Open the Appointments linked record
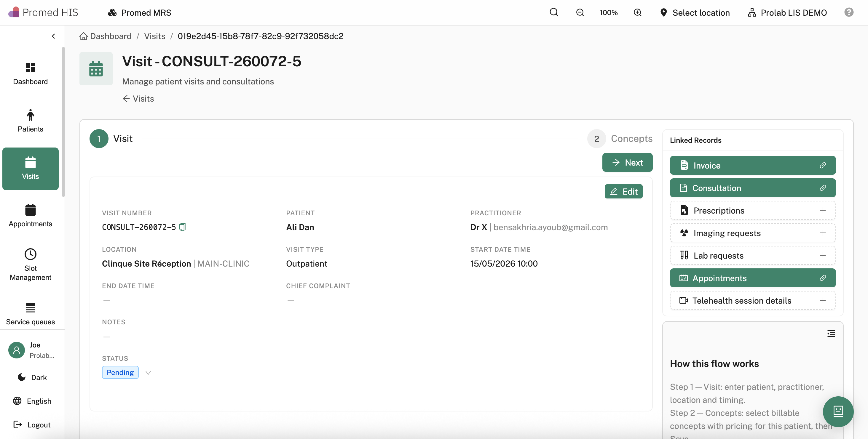Screen dimensions: 868x439 pyautogui.click(x=753, y=278)
